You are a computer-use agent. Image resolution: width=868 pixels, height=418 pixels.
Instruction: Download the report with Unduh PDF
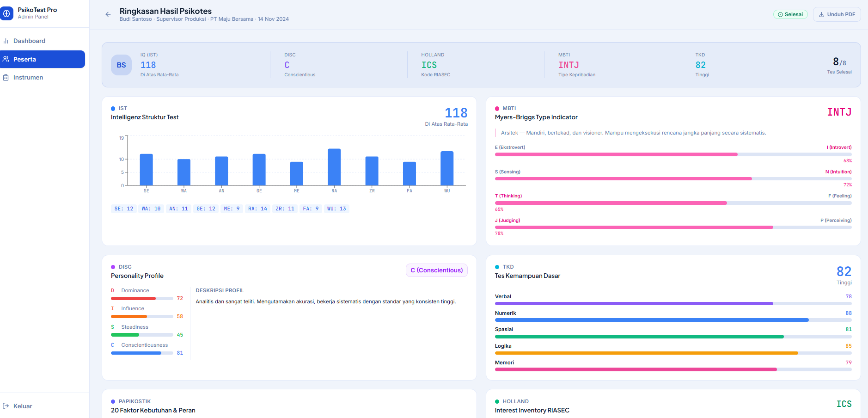point(837,14)
